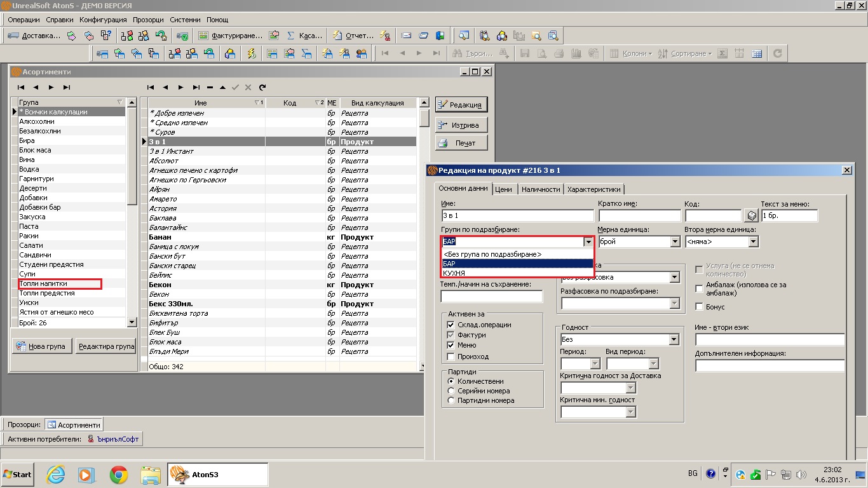Click the dice icon next to Код field

[x=752, y=216]
